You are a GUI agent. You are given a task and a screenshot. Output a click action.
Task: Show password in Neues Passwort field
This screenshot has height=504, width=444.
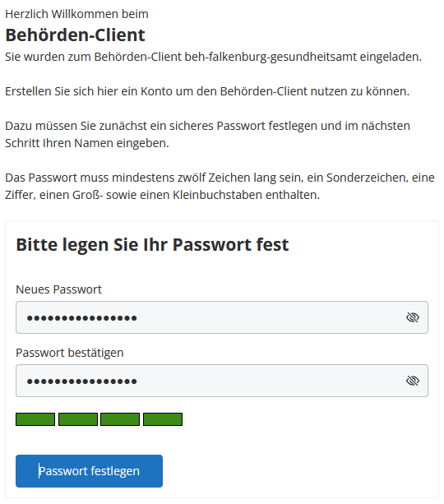tap(413, 317)
